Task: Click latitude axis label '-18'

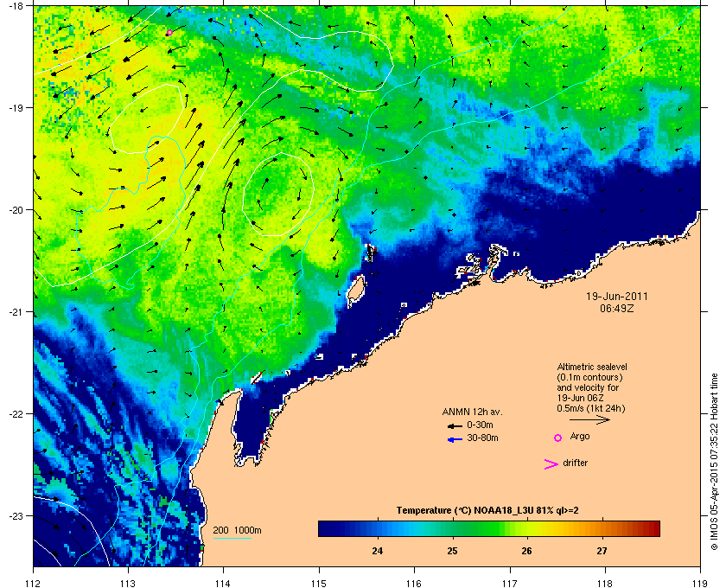Action: coord(16,5)
